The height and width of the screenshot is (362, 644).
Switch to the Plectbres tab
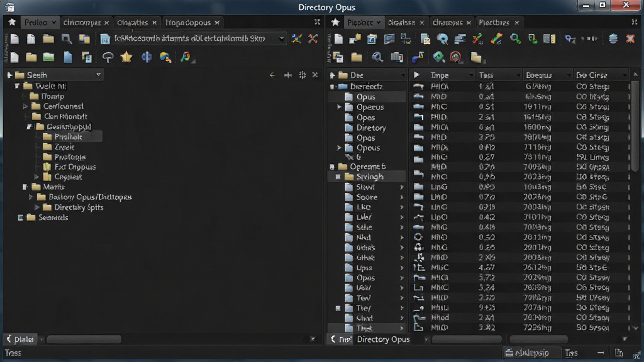494,23
